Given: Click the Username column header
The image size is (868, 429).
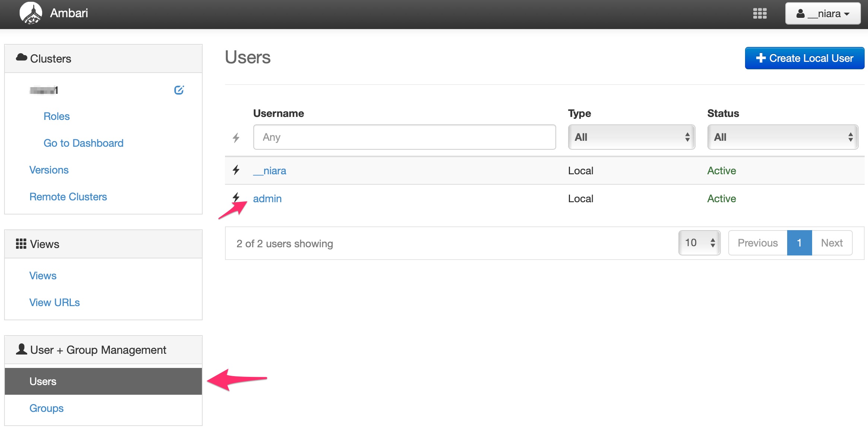Looking at the screenshot, I should (278, 113).
